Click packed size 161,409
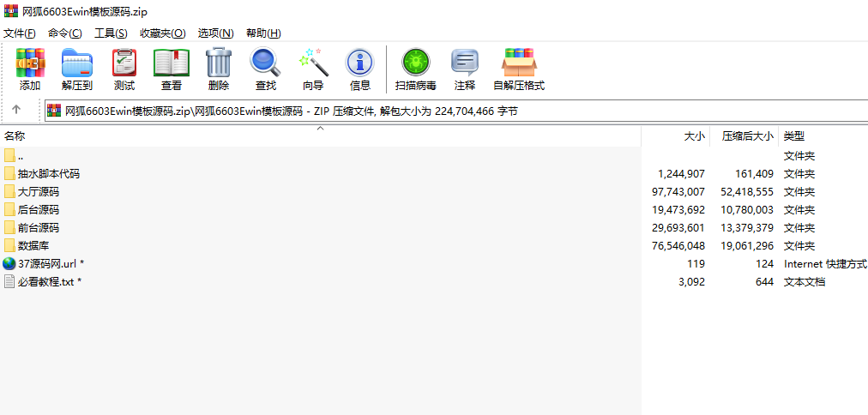Image resolution: width=868 pixels, height=415 pixels. (755, 174)
